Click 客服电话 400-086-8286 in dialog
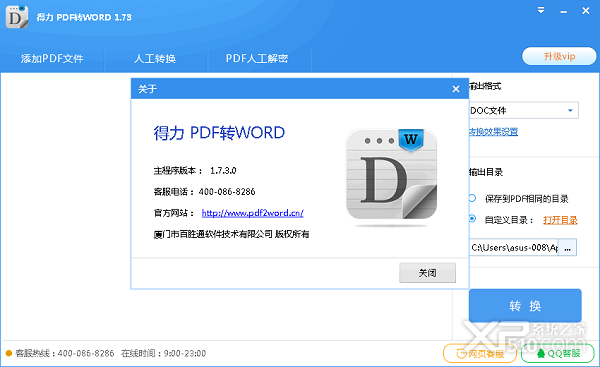600x367 pixels. point(204,191)
